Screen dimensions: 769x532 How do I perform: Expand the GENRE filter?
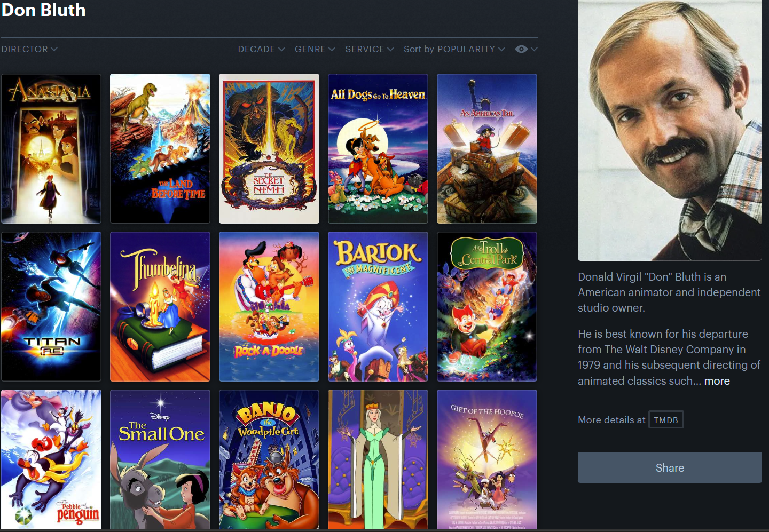click(x=315, y=49)
